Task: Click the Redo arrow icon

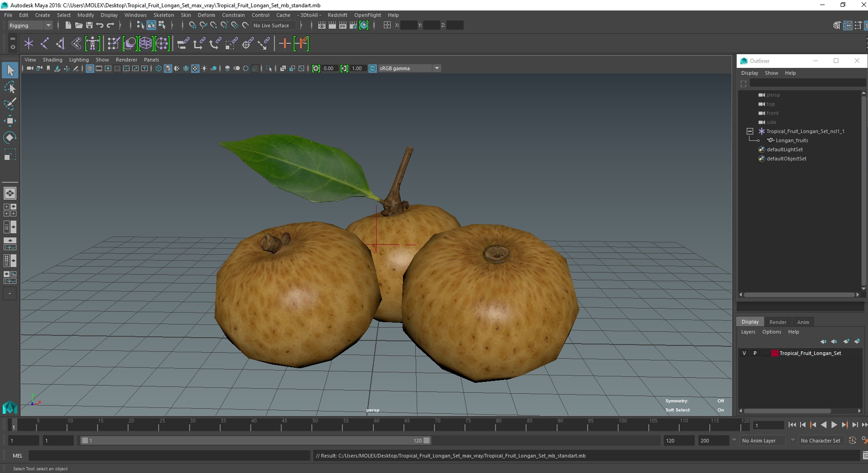Action: (110, 26)
